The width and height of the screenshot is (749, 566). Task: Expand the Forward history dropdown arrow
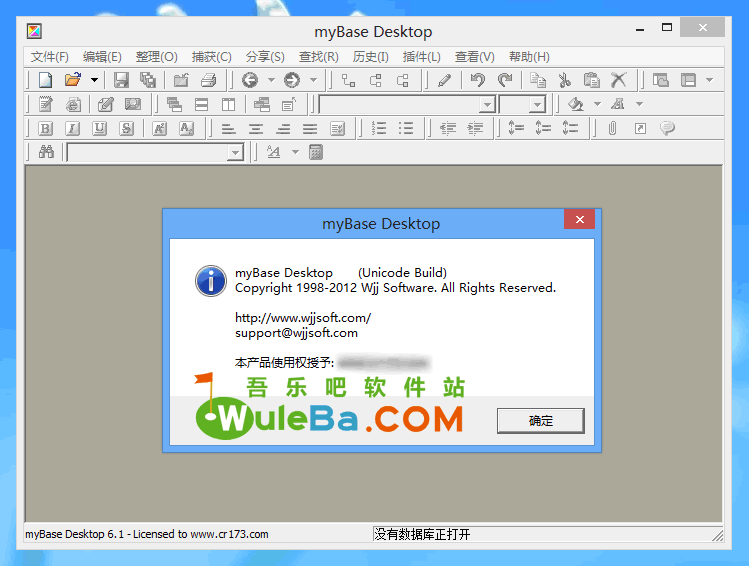(313, 80)
